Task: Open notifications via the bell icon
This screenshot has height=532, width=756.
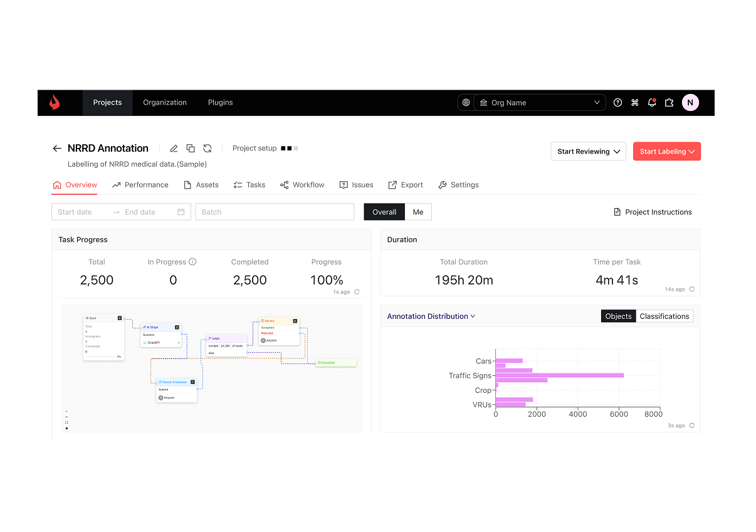Action: pos(651,102)
